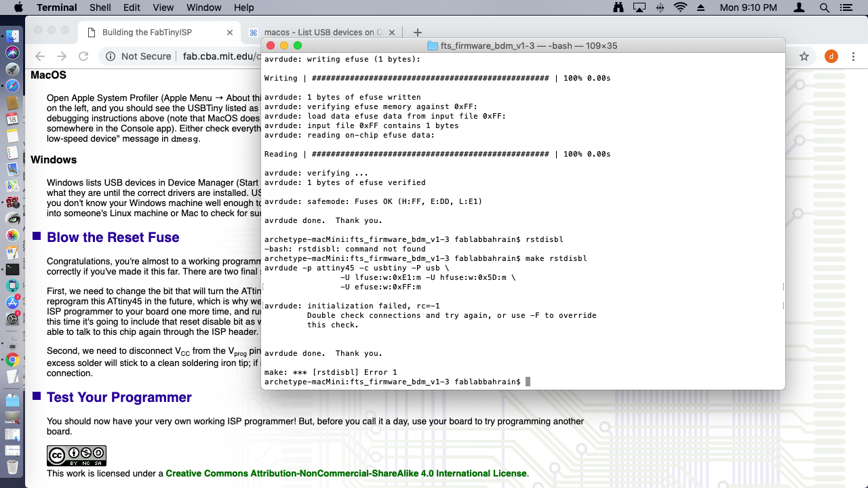Reload the Chrome page
This screenshot has height=488, width=868.
coord(83,56)
